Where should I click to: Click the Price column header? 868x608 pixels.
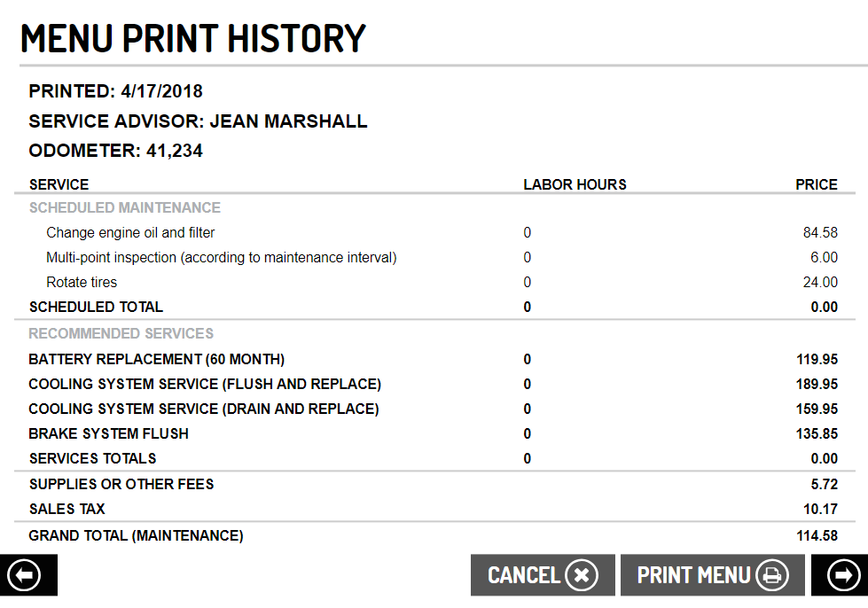tap(816, 185)
